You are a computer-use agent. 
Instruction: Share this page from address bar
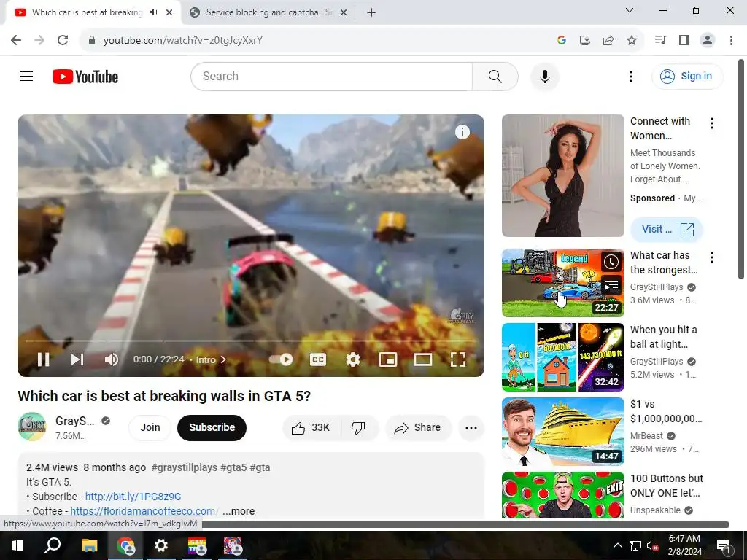608,41
